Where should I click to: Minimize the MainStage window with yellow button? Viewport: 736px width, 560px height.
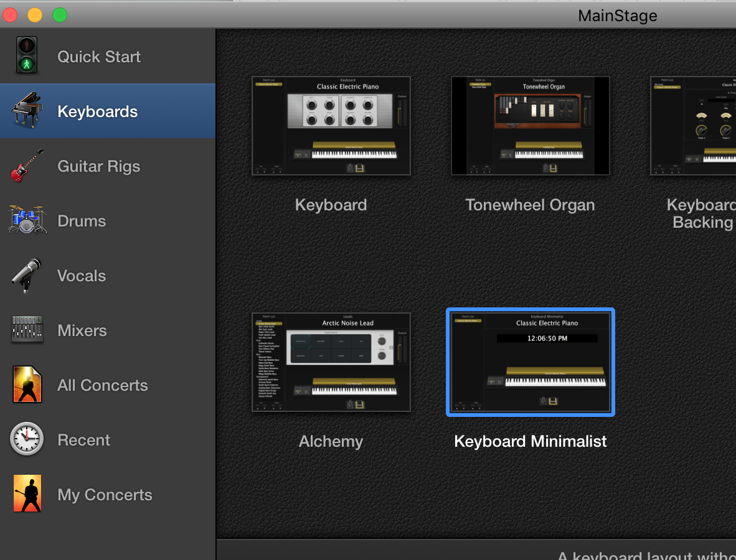point(35,15)
